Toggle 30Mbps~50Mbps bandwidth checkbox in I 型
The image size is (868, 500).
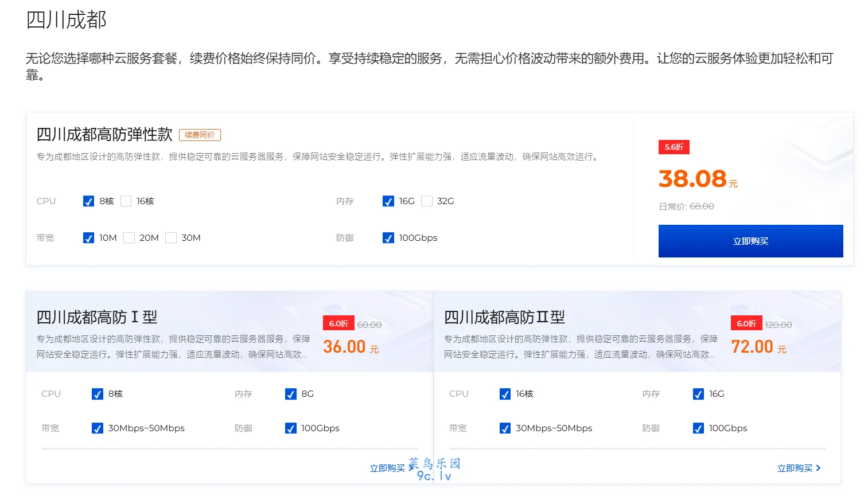tap(98, 428)
